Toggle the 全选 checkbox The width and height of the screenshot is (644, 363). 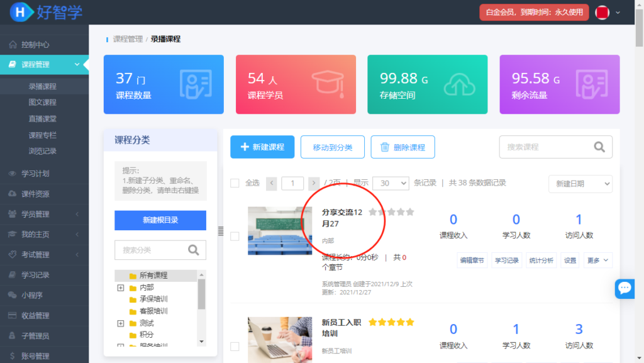[x=235, y=182]
